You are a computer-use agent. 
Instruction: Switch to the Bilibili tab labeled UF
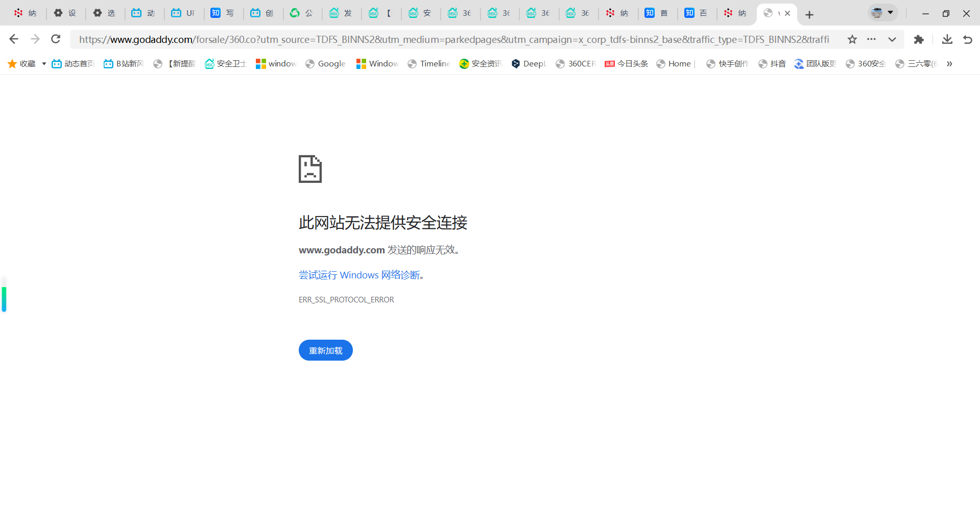(x=183, y=13)
